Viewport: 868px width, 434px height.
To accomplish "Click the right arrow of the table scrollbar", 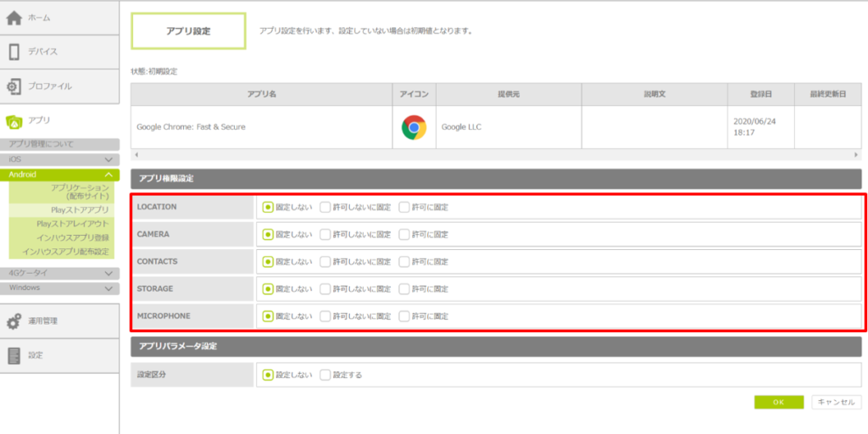I will (x=855, y=156).
